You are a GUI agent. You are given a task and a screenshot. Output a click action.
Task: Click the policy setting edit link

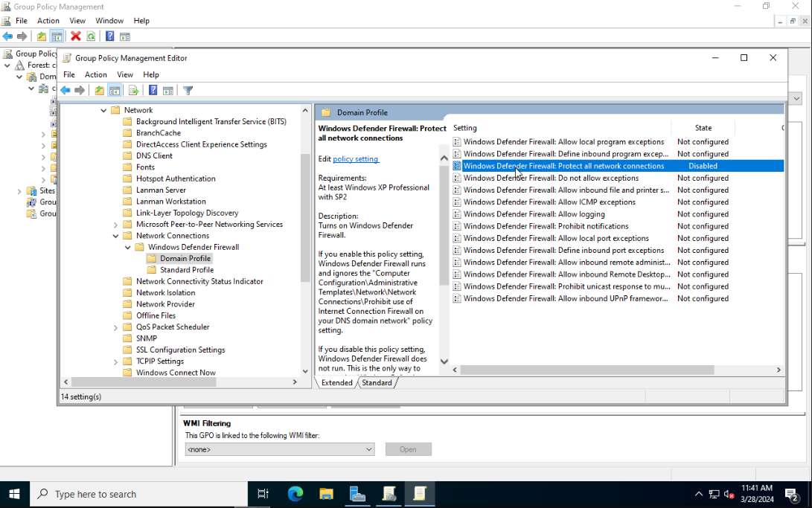[356, 159]
